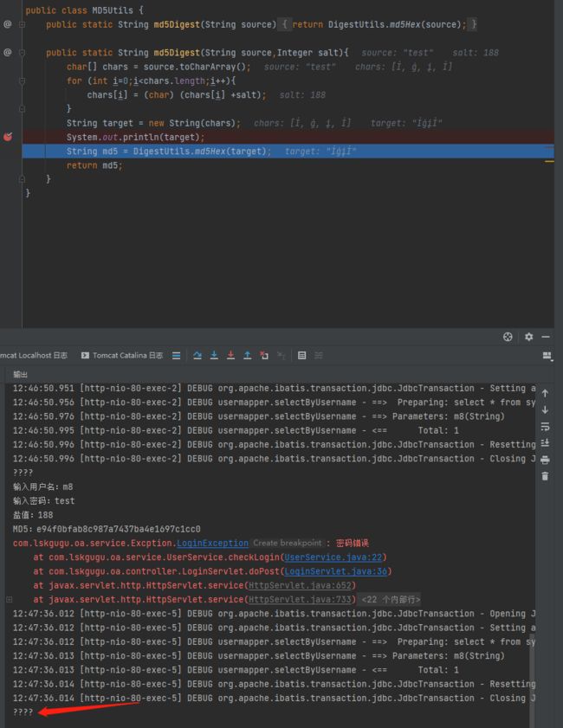Image resolution: width=563 pixels, height=728 pixels.
Task: Click the class declaration MD5Utils
Action: (x=84, y=10)
